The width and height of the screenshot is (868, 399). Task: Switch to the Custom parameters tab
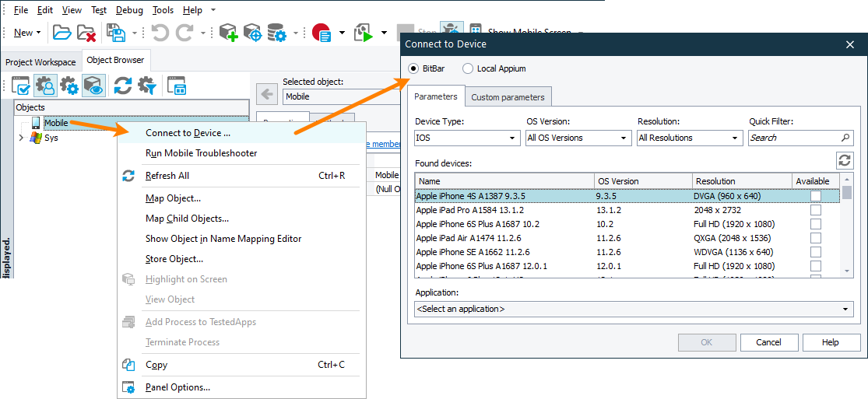point(508,97)
